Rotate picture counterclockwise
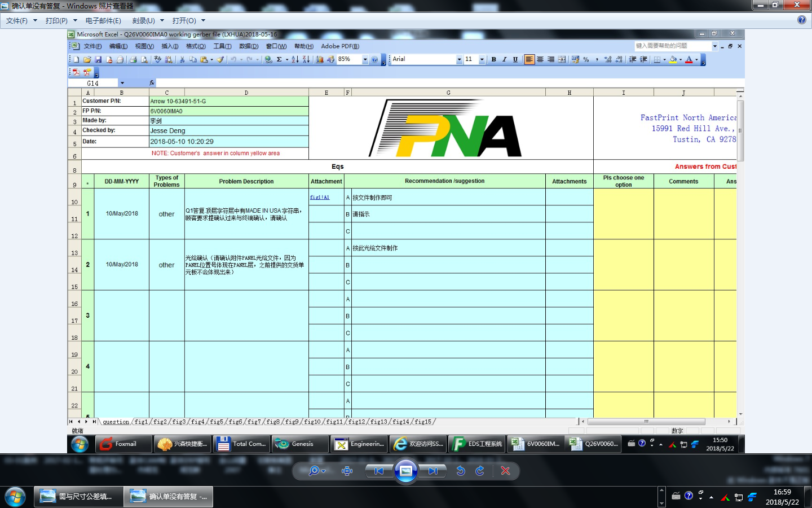 [461, 471]
